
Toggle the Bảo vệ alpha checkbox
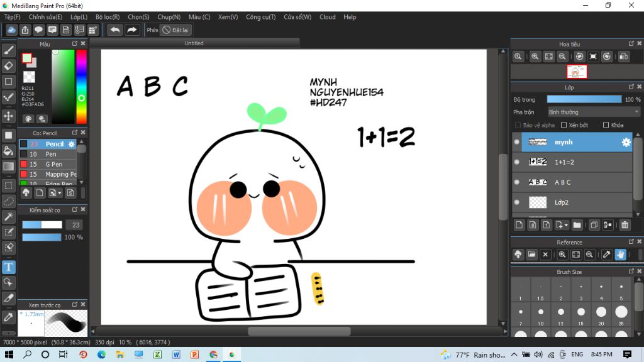(x=518, y=125)
